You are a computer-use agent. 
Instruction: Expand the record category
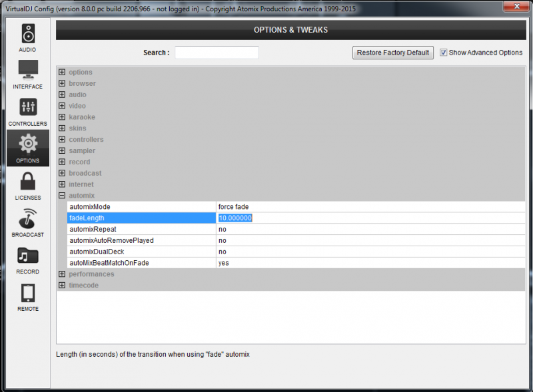click(62, 162)
